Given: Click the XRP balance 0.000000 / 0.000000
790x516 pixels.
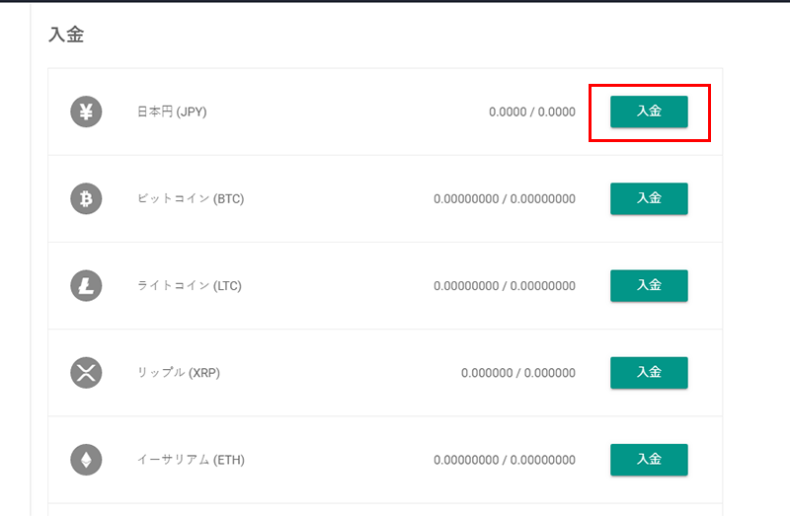Looking at the screenshot, I should tap(518, 373).
